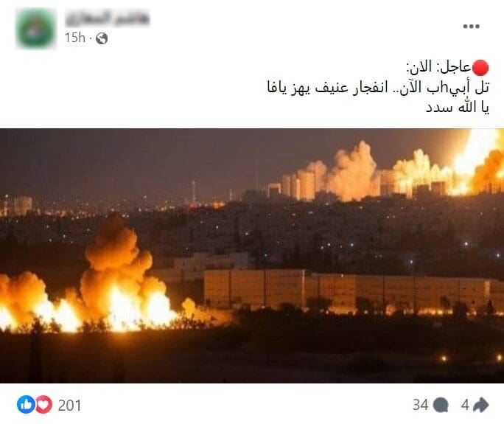Click the Arabic headline starting with عاجل

[447, 68]
